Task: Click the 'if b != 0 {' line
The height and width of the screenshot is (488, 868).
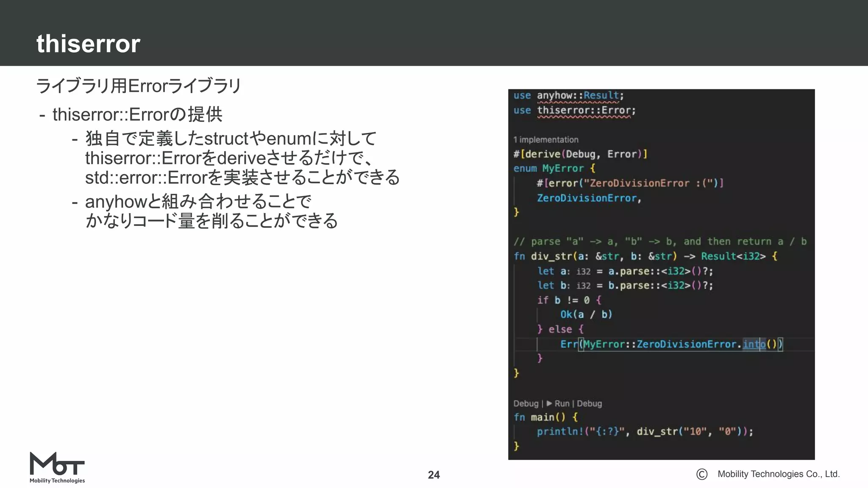Action: tap(569, 300)
